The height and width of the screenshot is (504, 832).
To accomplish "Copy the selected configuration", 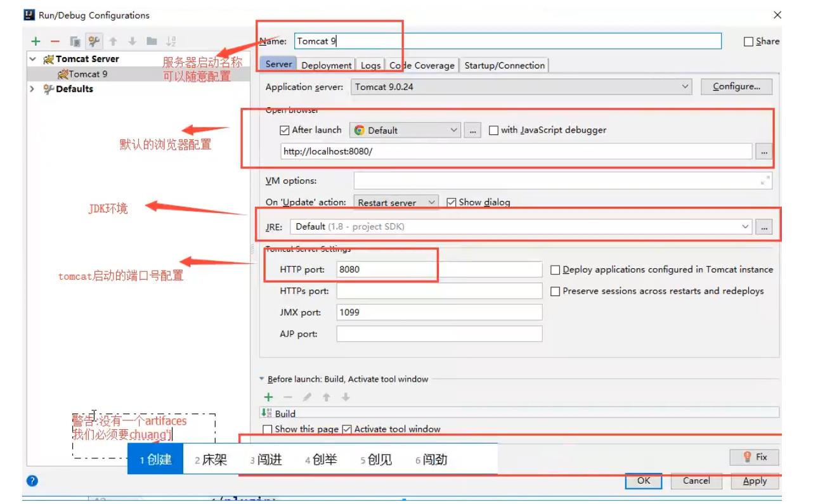I will pyautogui.click(x=75, y=41).
